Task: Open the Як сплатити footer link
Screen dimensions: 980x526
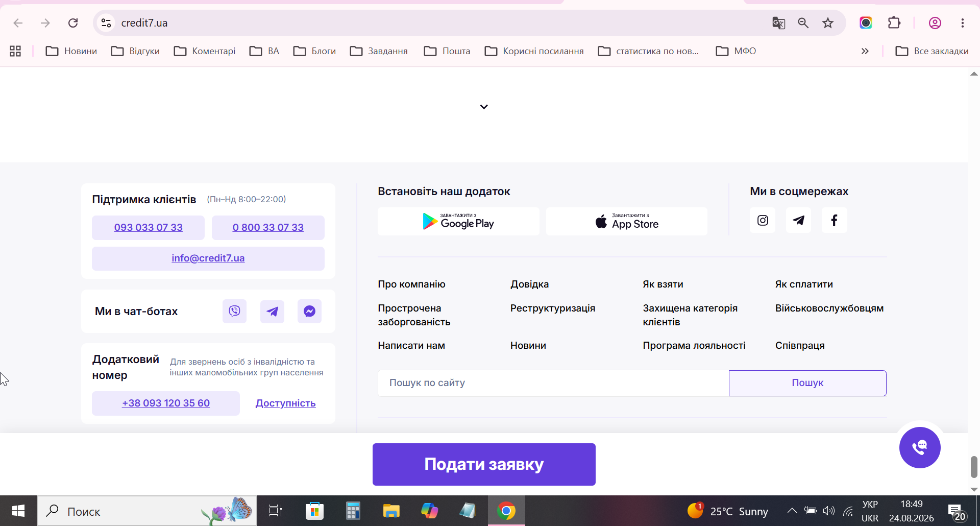Action: tap(804, 284)
